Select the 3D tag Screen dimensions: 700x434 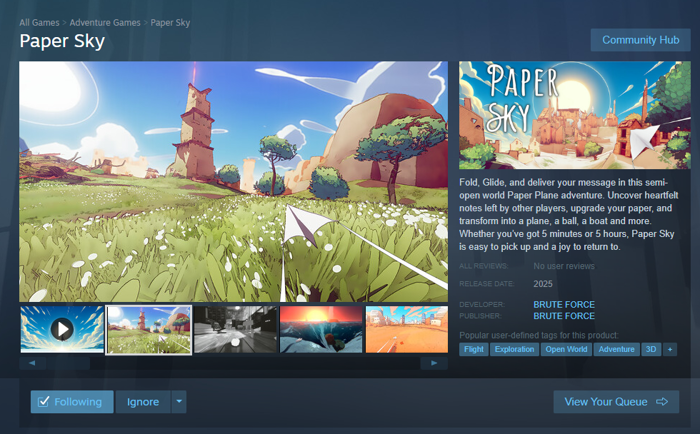tap(651, 349)
